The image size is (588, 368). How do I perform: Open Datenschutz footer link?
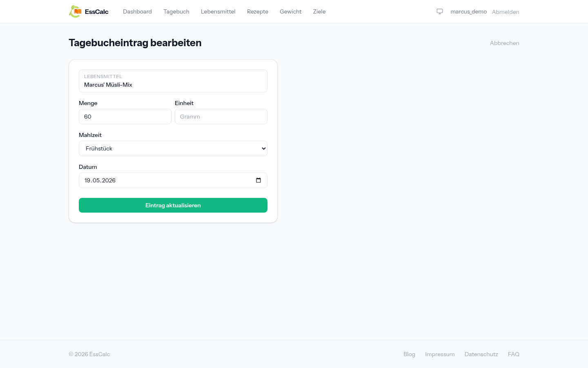pyautogui.click(x=481, y=354)
